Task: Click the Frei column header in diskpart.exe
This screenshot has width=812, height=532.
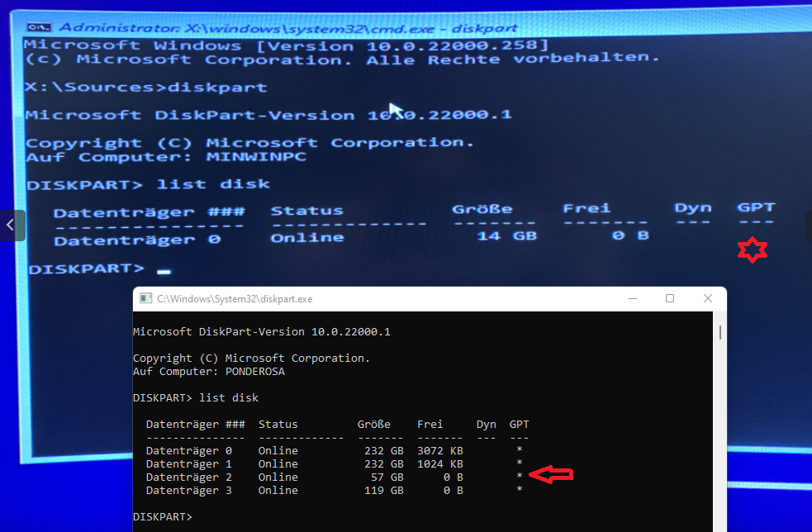Action: point(430,425)
